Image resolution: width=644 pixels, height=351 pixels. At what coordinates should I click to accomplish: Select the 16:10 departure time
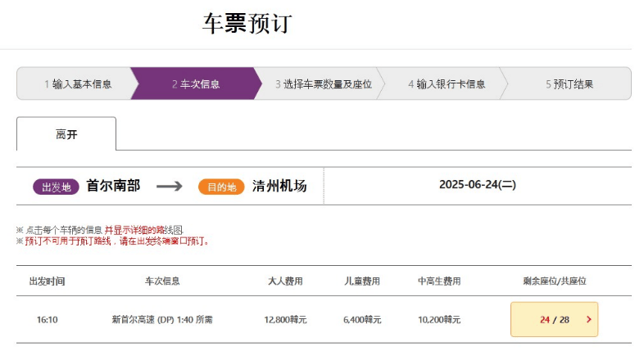pyautogui.click(x=48, y=319)
